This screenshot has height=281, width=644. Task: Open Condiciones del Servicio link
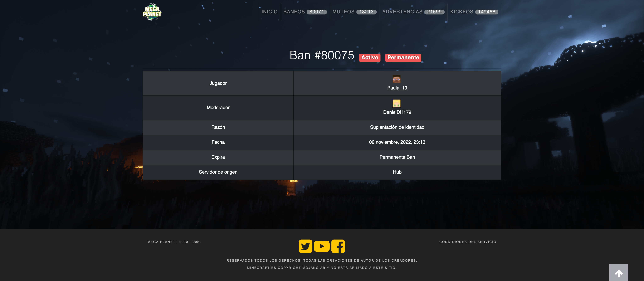coord(467,242)
